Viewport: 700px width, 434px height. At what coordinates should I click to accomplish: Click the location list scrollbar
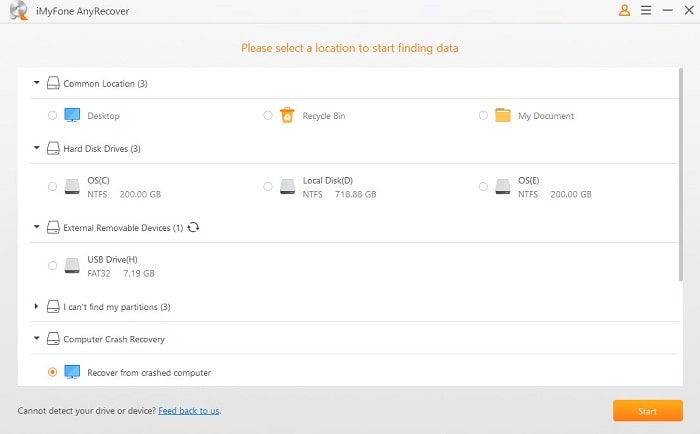click(680, 175)
